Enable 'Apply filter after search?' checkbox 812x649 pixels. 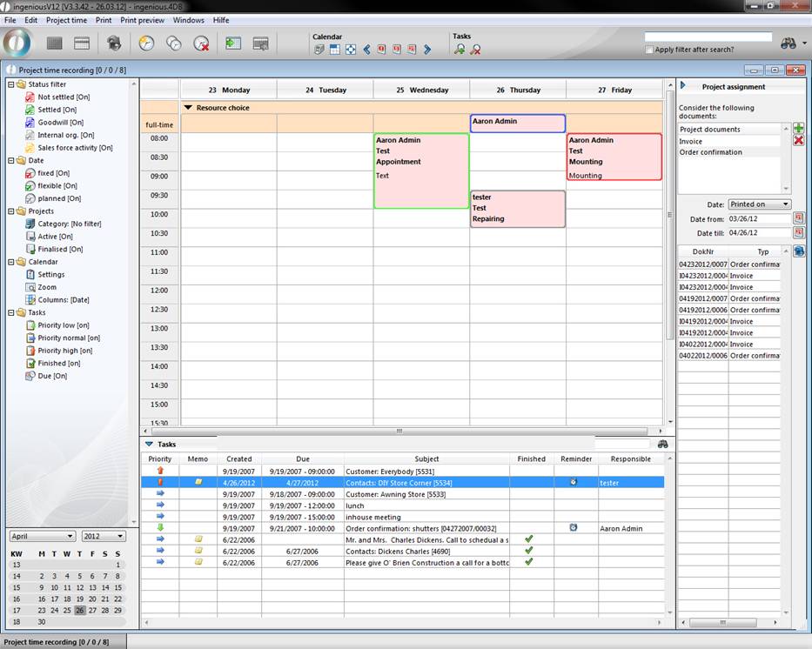649,50
